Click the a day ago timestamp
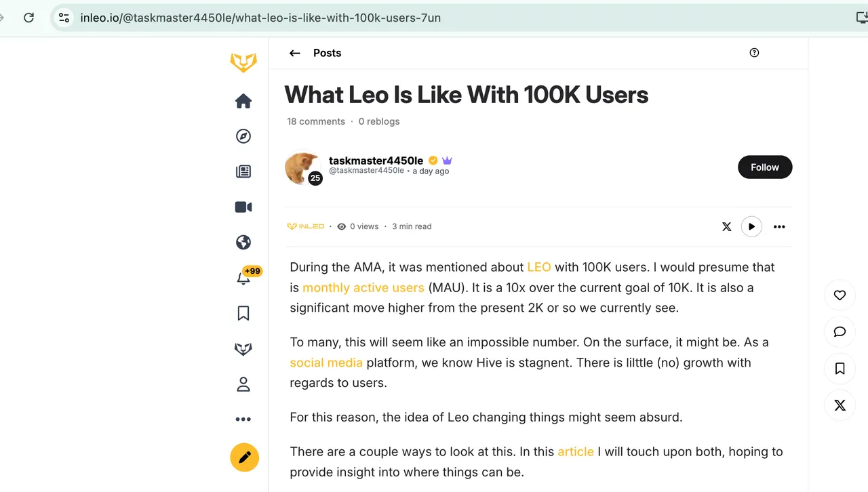Screen dimensions: 868x492 (x=431, y=171)
